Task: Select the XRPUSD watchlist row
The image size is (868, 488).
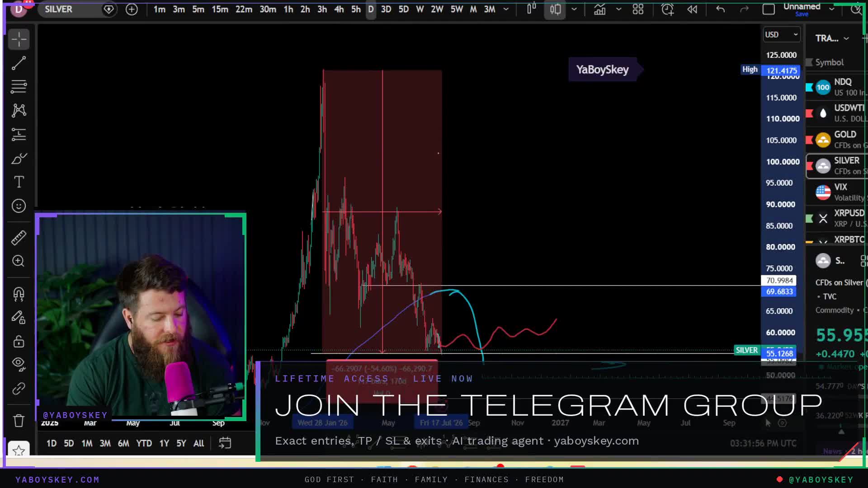Action: tap(837, 218)
